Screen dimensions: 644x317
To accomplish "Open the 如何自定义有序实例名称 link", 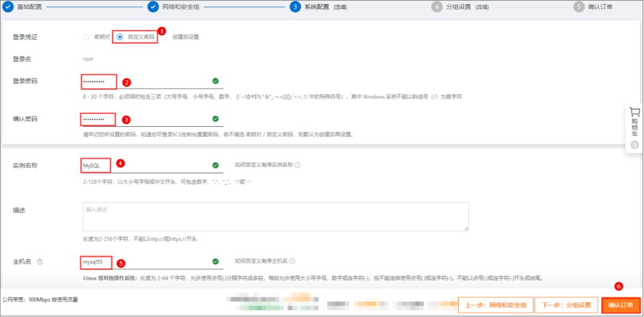I will (263, 163).
